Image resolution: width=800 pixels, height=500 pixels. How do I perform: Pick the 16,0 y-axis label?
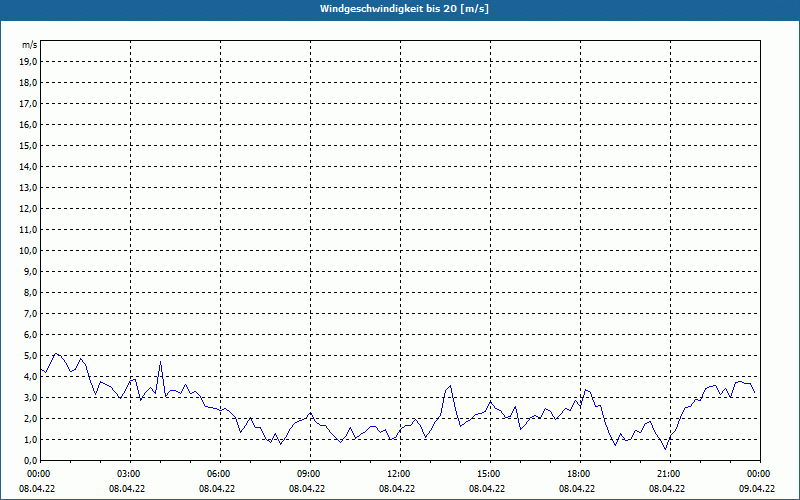(x=27, y=124)
